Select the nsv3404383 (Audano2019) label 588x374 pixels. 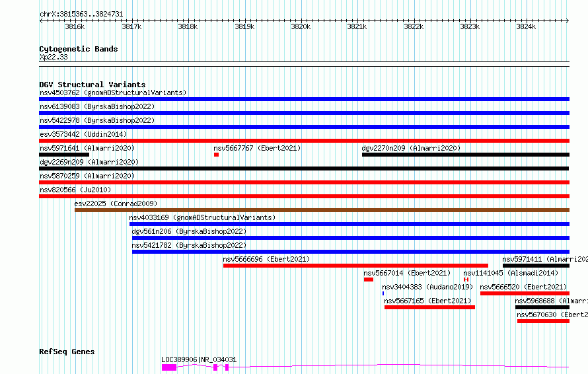coord(427,287)
